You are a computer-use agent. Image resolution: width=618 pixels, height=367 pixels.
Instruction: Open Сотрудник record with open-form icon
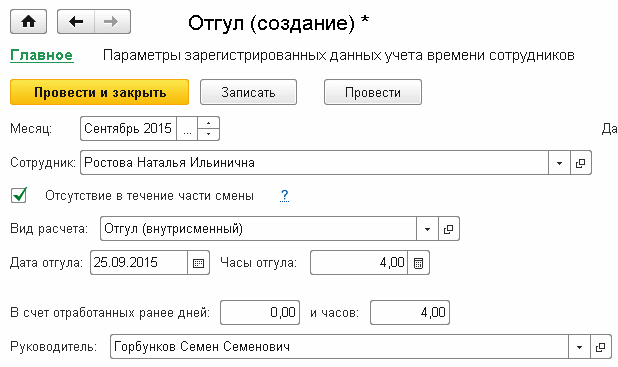click(x=581, y=163)
